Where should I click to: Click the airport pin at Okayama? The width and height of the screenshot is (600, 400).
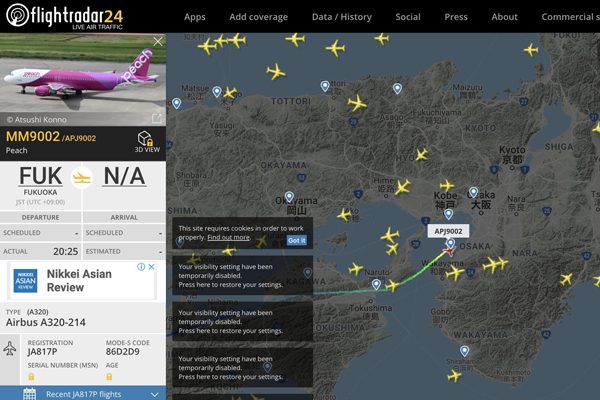[289, 197]
